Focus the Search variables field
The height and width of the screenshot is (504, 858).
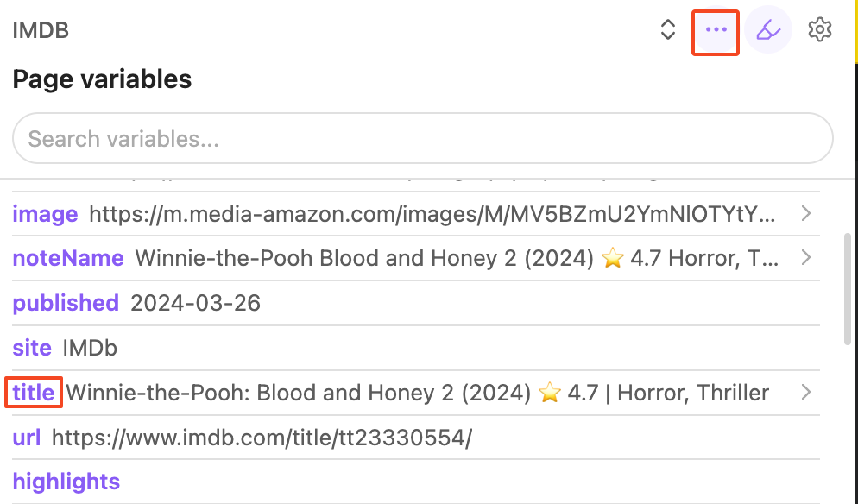(422, 138)
